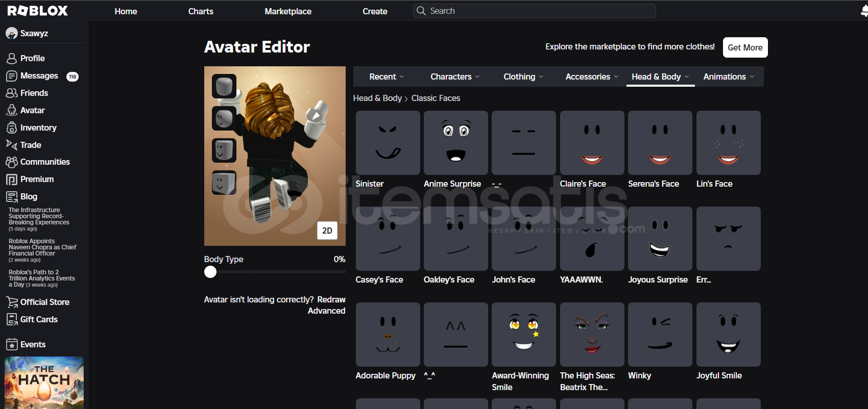
Task: Open the Path to 2 Trillion Analytics post
Action: point(42,278)
